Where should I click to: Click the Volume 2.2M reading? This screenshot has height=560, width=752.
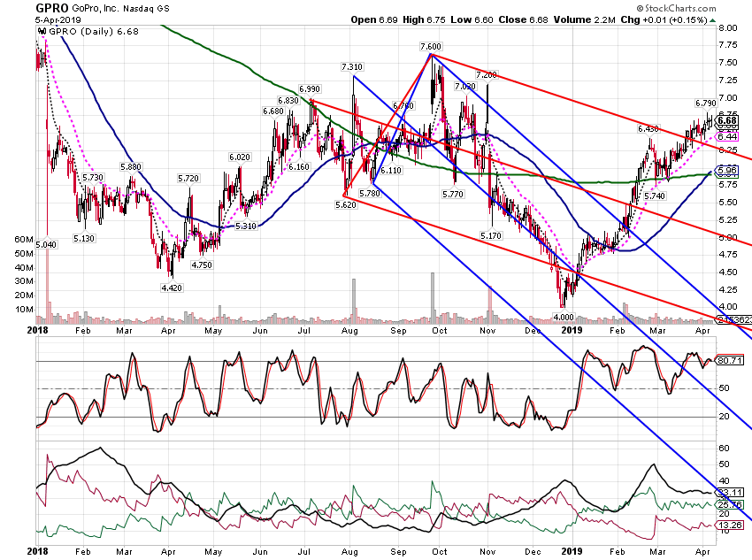pyautogui.click(x=584, y=19)
